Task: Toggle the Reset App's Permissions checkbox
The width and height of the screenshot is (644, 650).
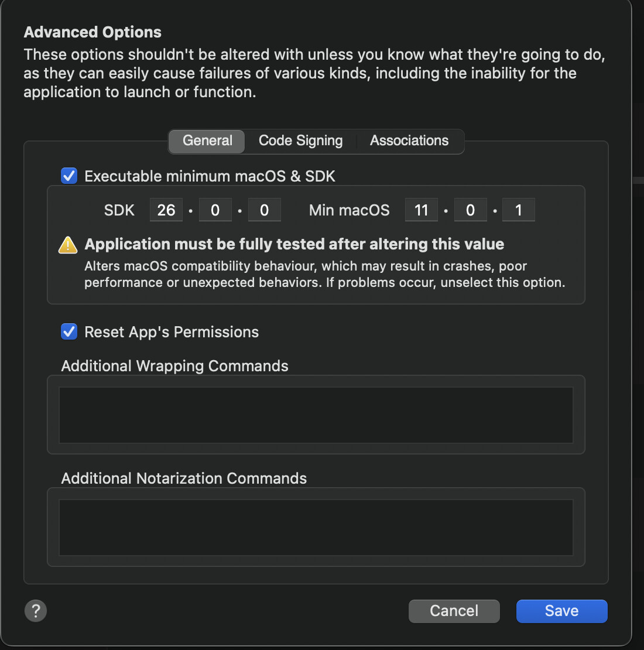Action: [69, 332]
